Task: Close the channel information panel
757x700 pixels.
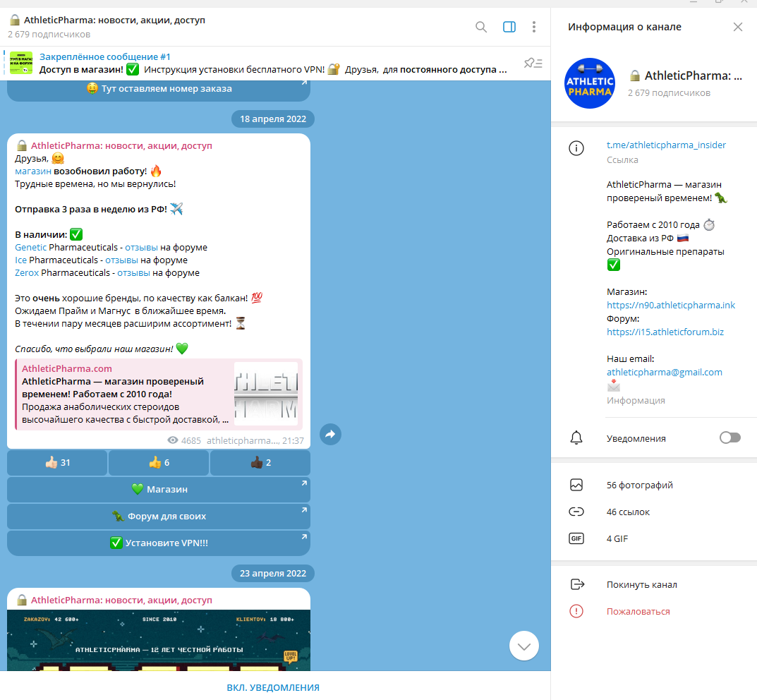Action: 737,27
